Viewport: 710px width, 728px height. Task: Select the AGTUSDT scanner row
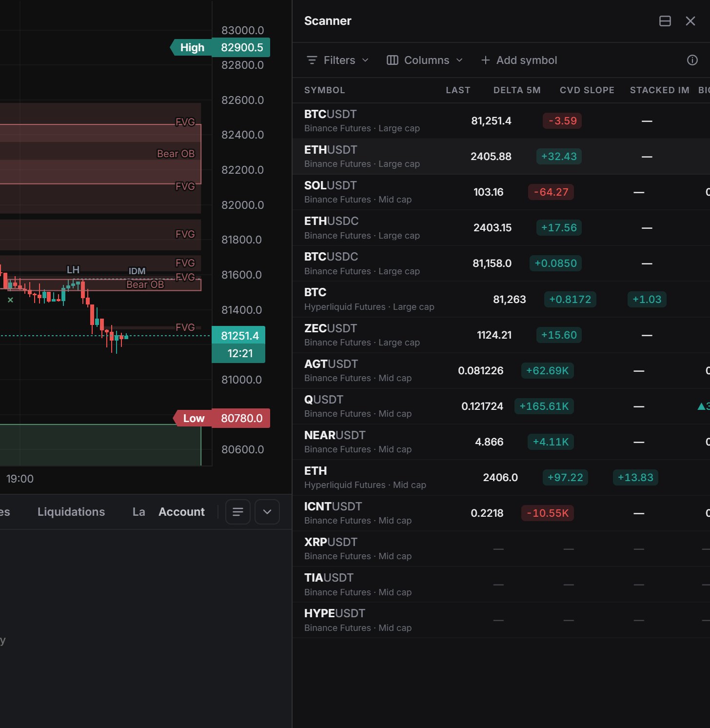(501, 371)
